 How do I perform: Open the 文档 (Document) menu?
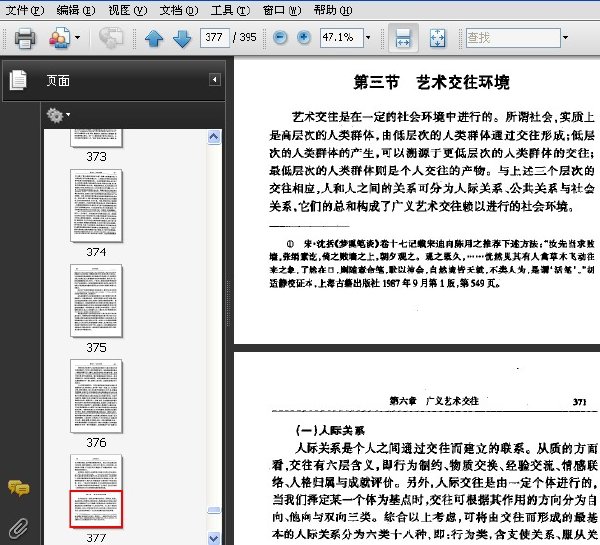coord(179,10)
